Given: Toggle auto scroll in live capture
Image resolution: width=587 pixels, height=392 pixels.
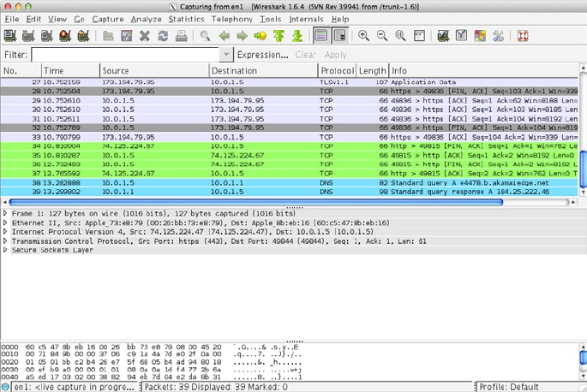Looking at the screenshot, I should pyautogui.click(x=340, y=36).
